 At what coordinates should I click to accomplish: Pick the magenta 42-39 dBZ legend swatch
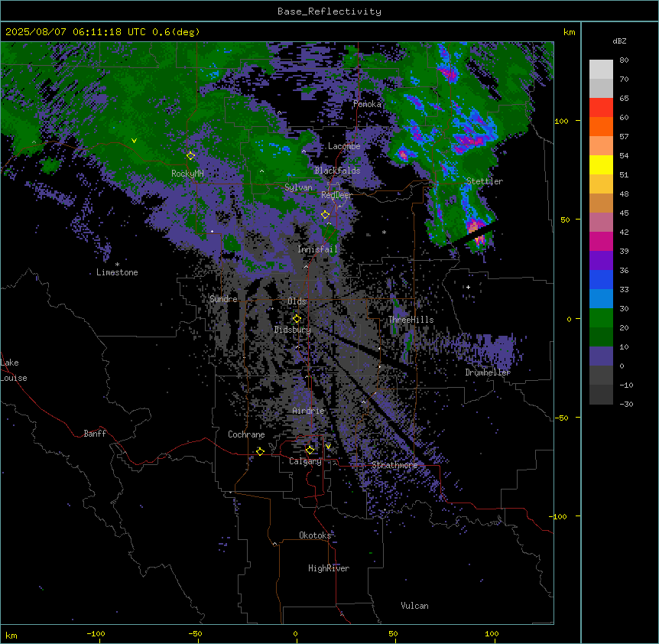tap(601, 242)
